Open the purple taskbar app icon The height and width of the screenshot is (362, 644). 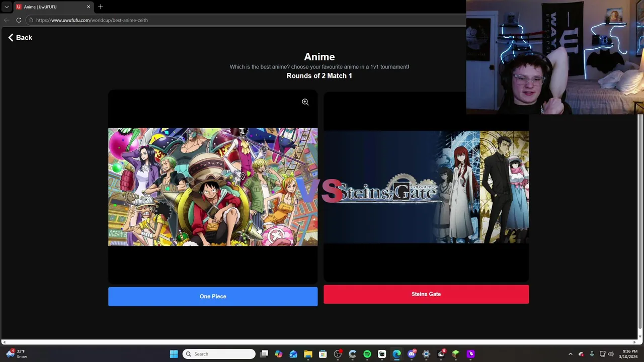470,354
